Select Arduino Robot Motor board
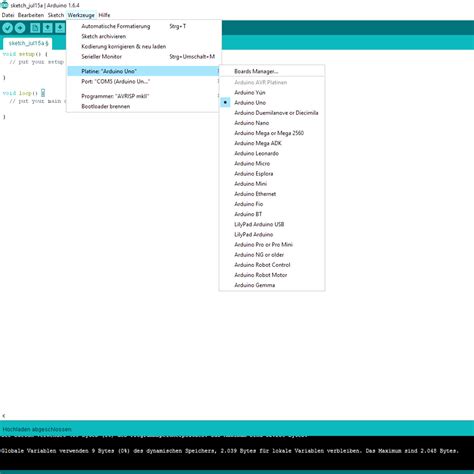The height and width of the screenshot is (474, 474). pos(272,275)
